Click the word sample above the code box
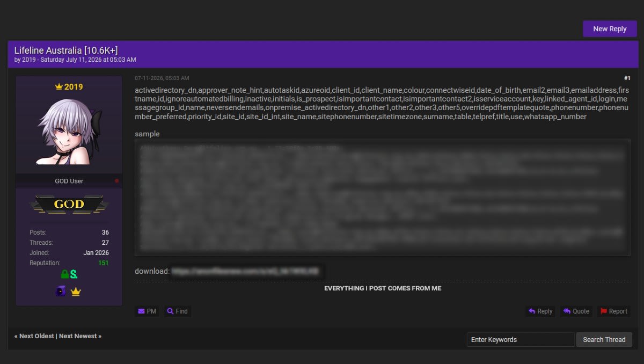The height and width of the screenshot is (364, 644). tap(147, 134)
